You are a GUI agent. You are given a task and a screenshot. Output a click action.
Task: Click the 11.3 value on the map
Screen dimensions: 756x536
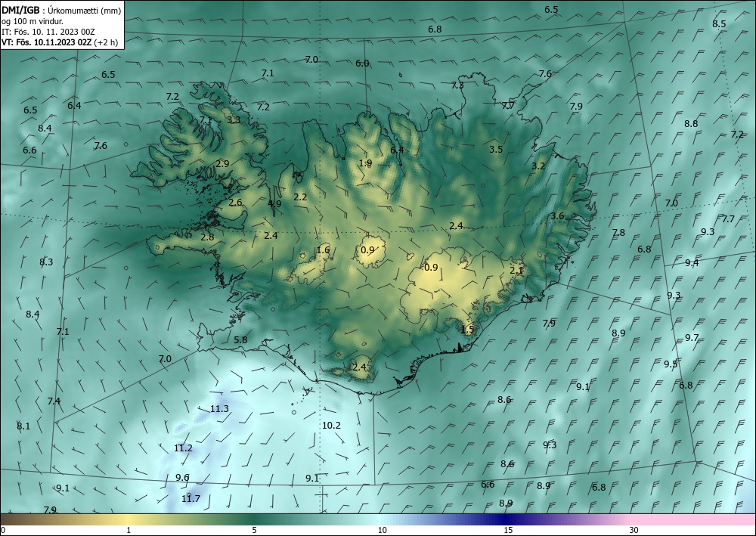click(x=219, y=409)
